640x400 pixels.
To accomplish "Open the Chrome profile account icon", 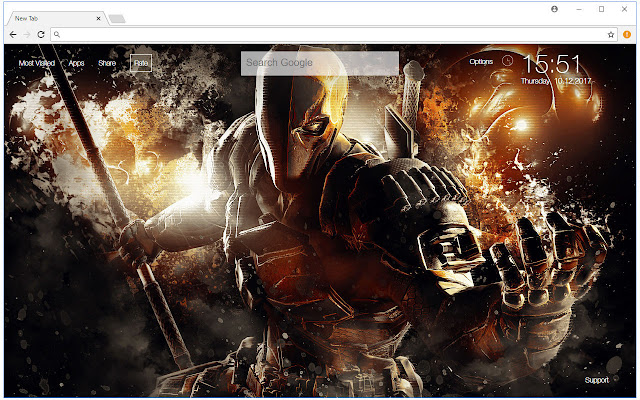I will [554, 9].
